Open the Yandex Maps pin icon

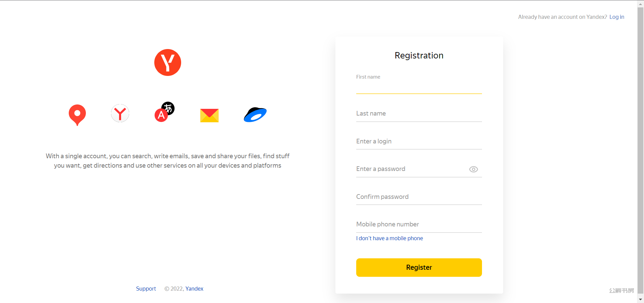77,115
